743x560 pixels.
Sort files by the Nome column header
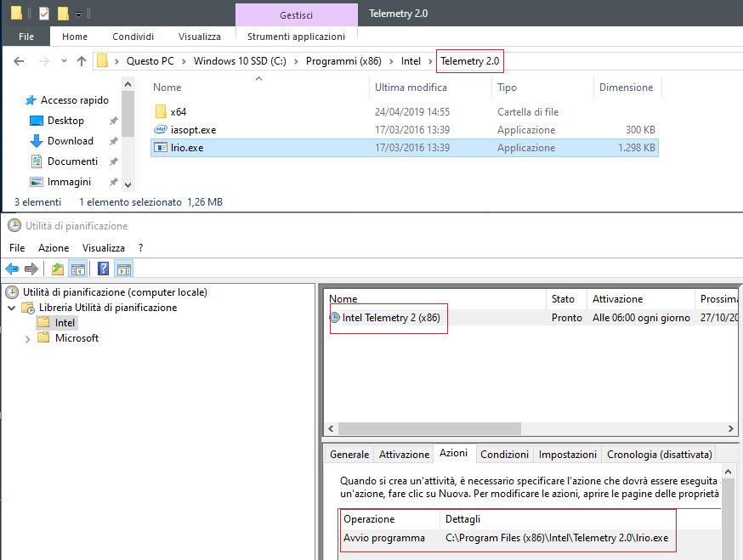pos(167,88)
